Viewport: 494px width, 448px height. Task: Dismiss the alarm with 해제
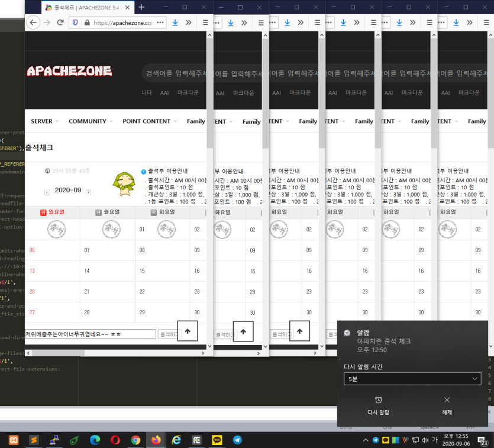click(x=447, y=406)
